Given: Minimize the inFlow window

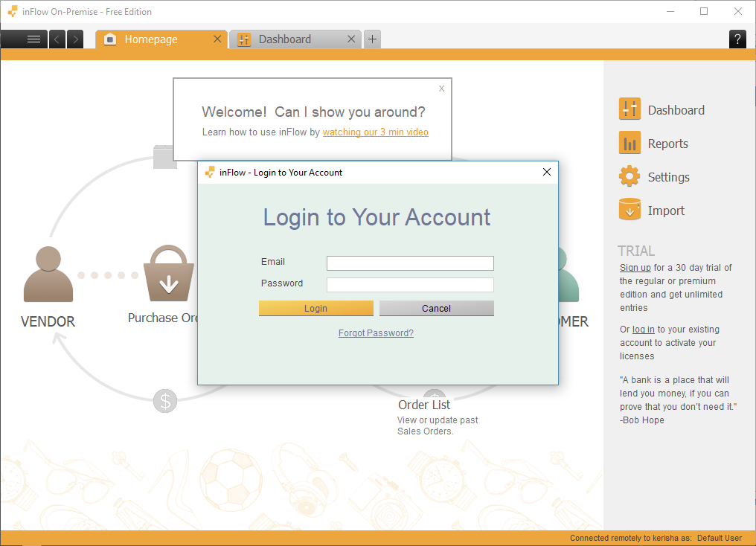Looking at the screenshot, I should pos(670,12).
